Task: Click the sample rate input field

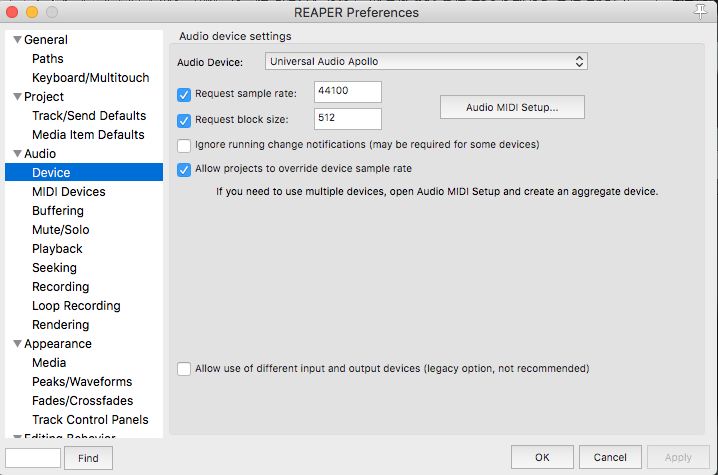Action: tap(348, 93)
